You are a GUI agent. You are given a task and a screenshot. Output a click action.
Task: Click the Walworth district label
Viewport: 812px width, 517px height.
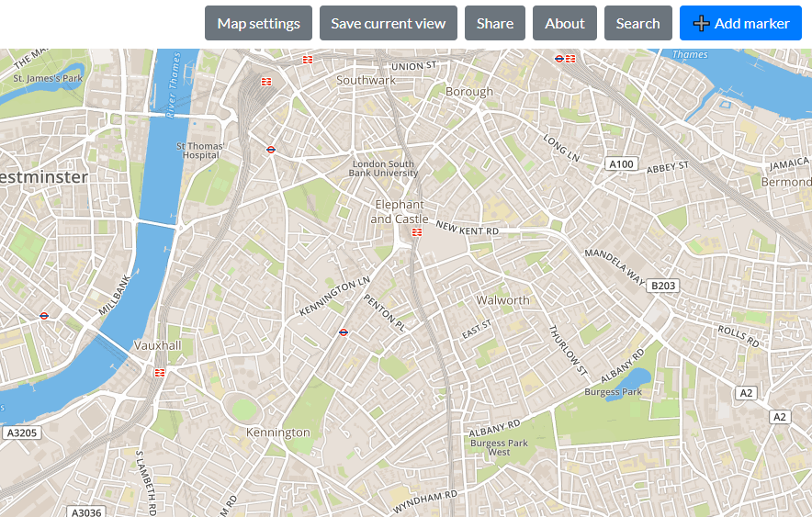(502, 300)
